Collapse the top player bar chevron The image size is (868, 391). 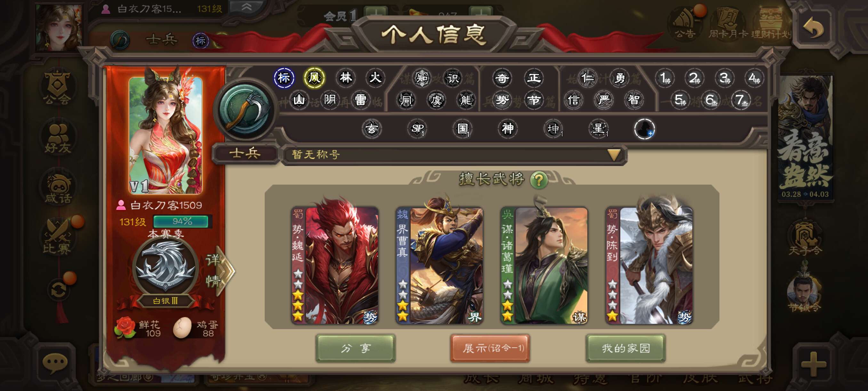tap(246, 7)
